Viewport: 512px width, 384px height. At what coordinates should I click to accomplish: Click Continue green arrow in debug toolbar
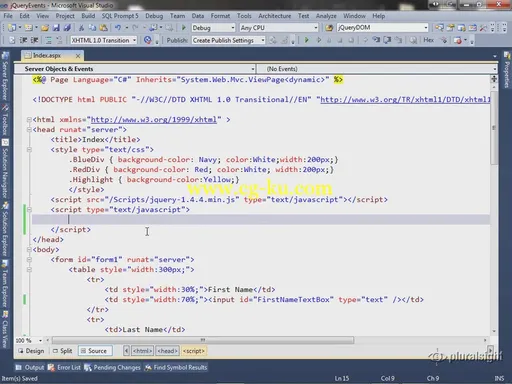tap(307, 40)
